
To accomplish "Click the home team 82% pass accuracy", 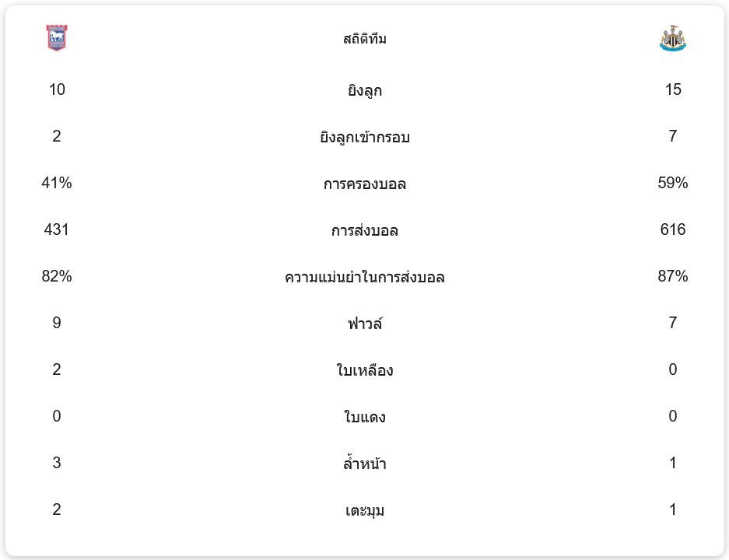I will pyautogui.click(x=57, y=276).
